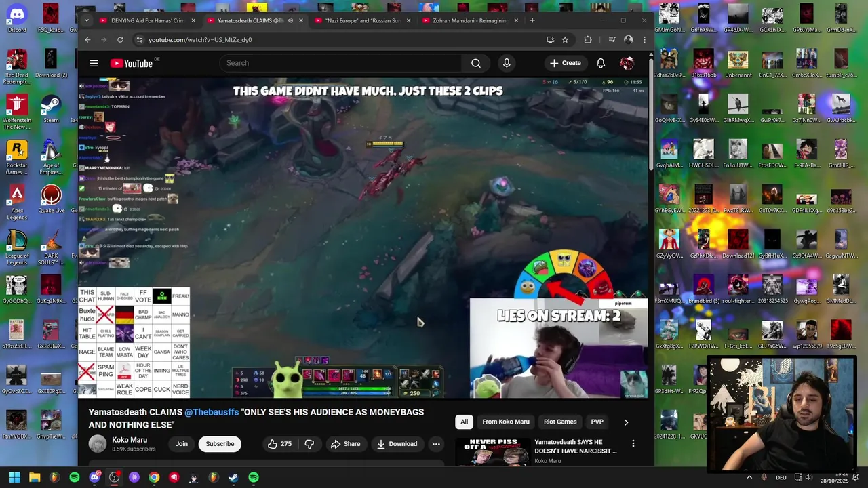Open Windows Start menu
Image resolution: width=868 pixels, height=488 pixels.
14,477
